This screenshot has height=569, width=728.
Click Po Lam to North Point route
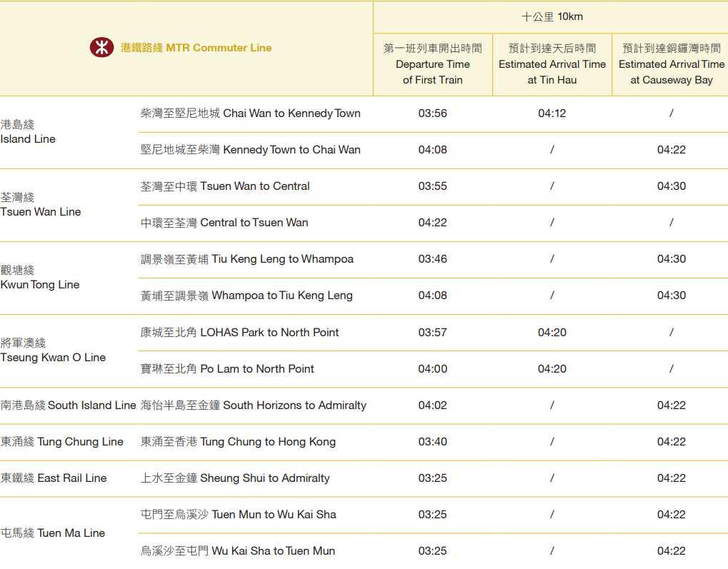[x=227, y=369]
